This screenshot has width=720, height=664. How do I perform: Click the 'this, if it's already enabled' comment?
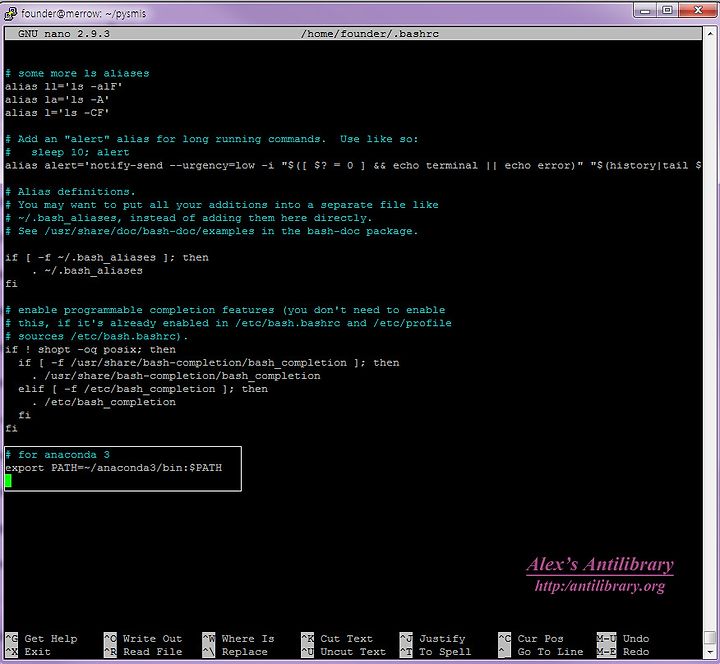[228, 323]
